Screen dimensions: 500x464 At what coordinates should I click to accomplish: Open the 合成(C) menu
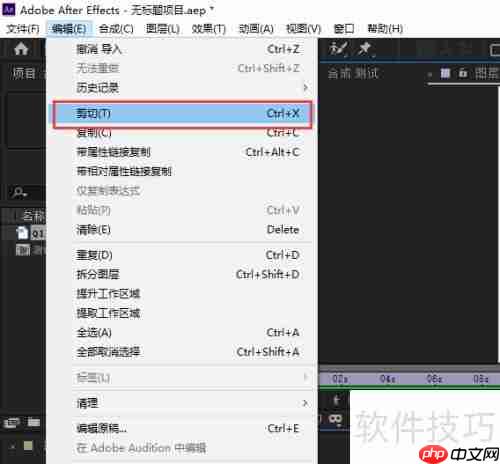[116, 29]
